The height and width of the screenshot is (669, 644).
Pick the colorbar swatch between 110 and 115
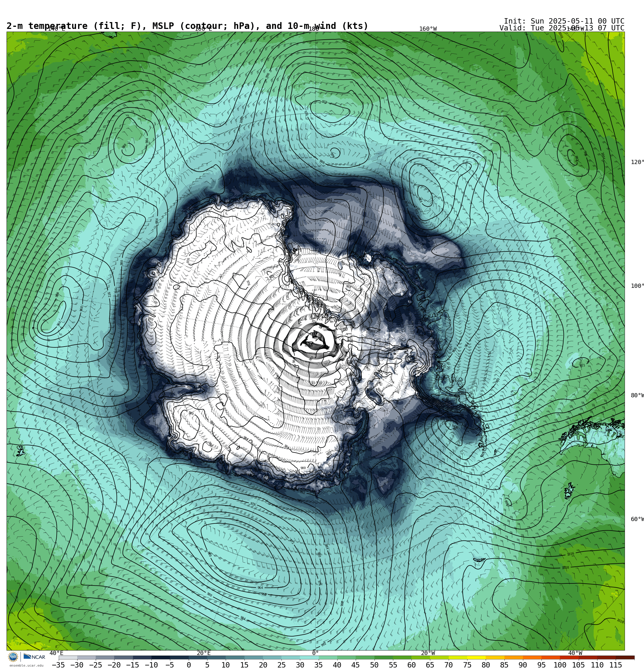(x=606, y=657)
